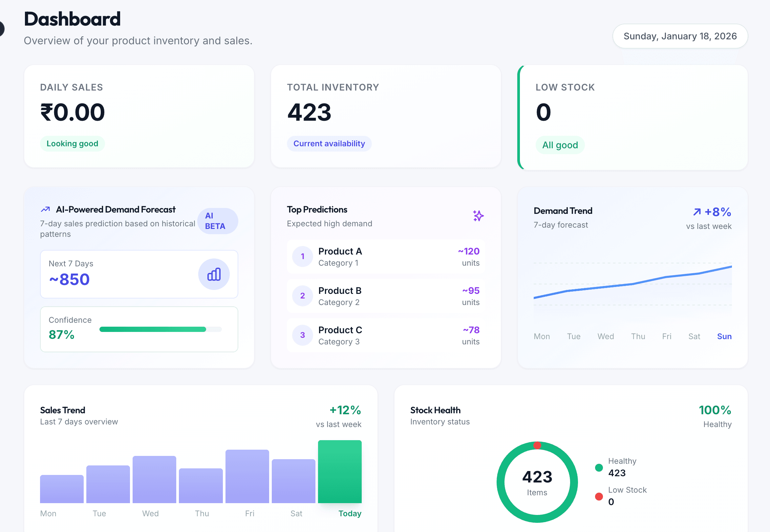Click the trending arrow icon before AI-Powered Demand Forecast

point(45,209)
